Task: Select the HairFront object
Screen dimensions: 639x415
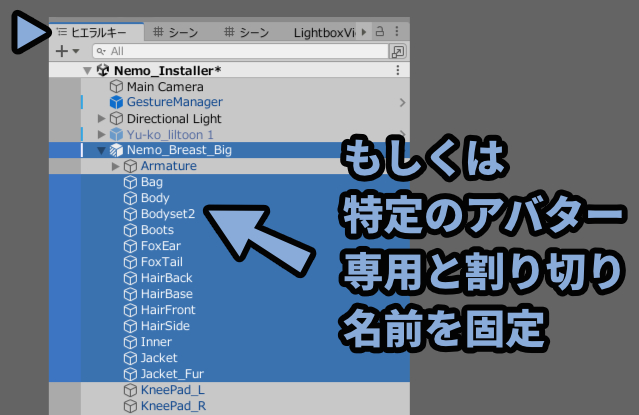Action: 168,310
